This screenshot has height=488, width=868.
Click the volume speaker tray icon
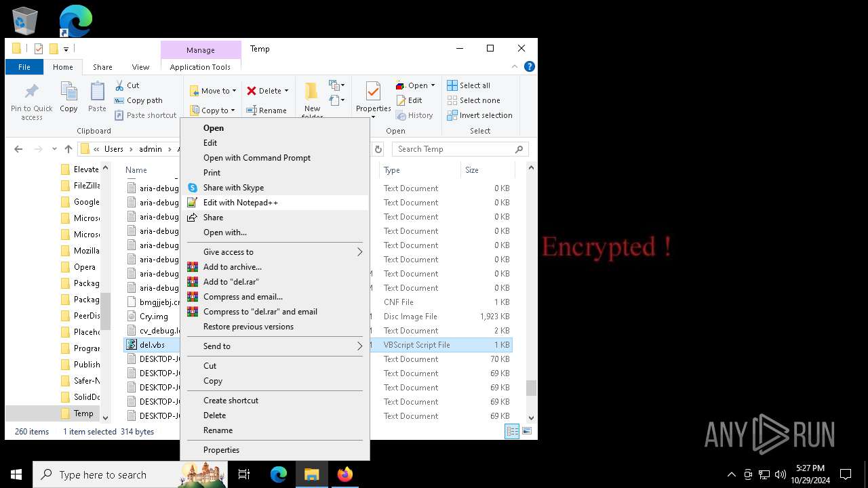(x=780, y=474)
